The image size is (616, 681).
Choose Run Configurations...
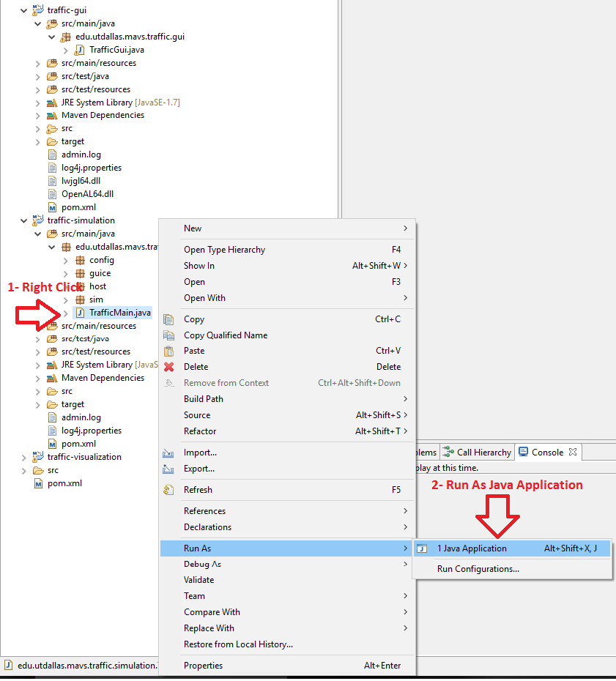(512, 569)
